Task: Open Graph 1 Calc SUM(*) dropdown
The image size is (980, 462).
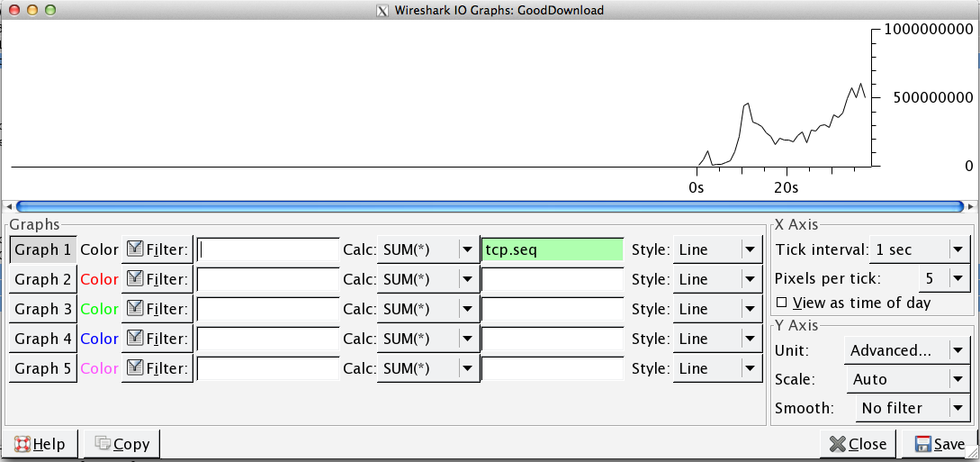Action: [428, 250]
